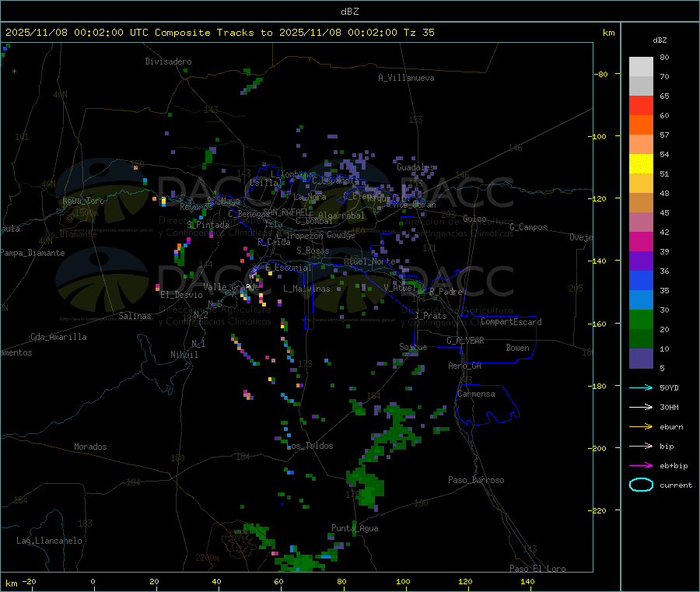700x592 pixels.
Task: Click the Valle_Grande place label
Action: 231,287
